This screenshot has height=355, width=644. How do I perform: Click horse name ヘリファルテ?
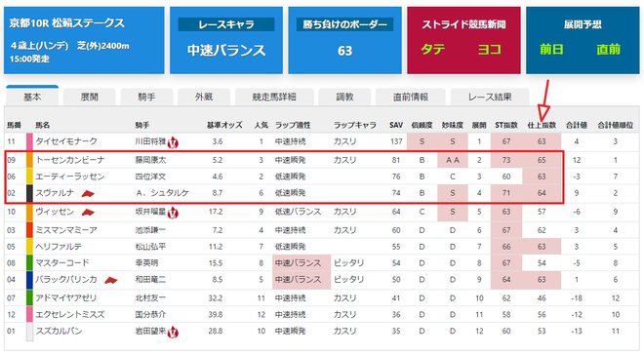[x=59, y=247]
